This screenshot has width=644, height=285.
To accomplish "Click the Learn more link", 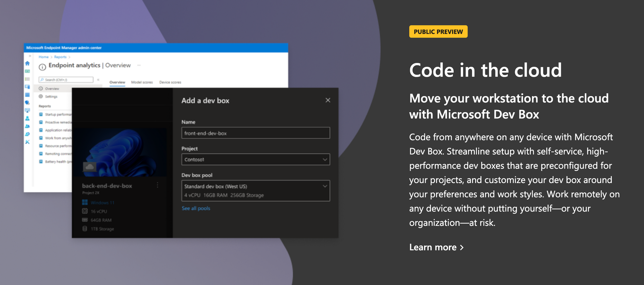I will pos(436,247).
